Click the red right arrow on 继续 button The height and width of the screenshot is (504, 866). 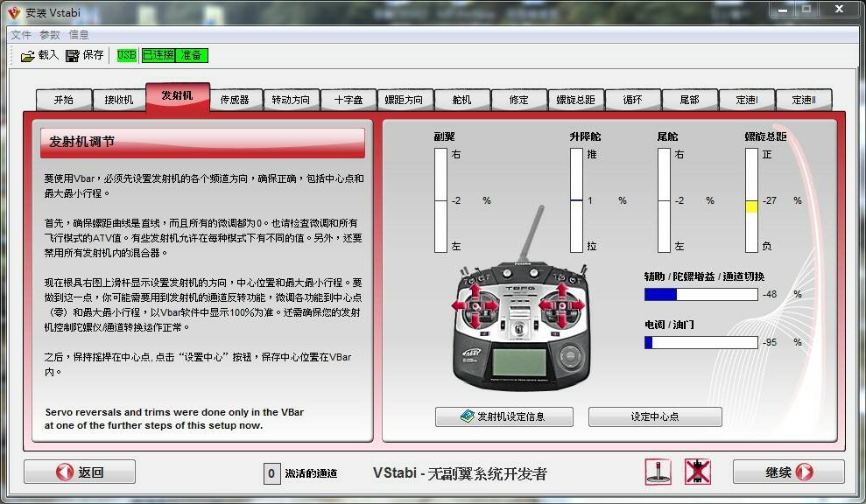click(x=805, y=472)
